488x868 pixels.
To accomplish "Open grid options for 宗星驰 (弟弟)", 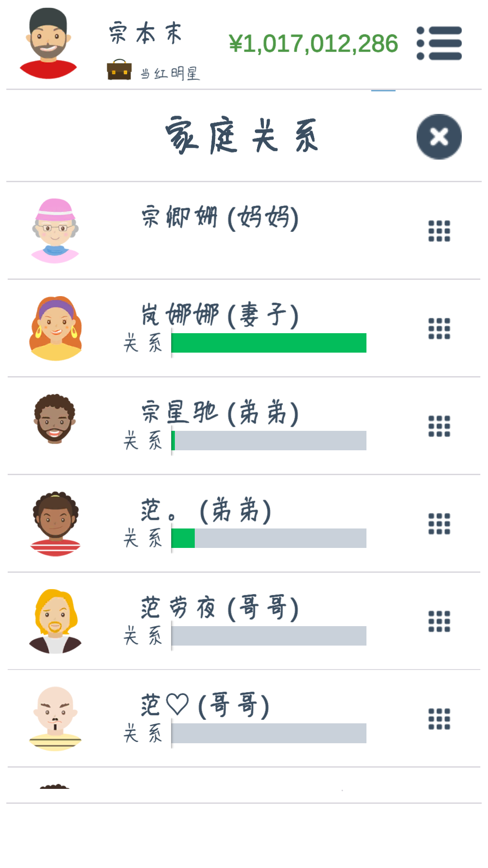I will click(x=439, y=426).
